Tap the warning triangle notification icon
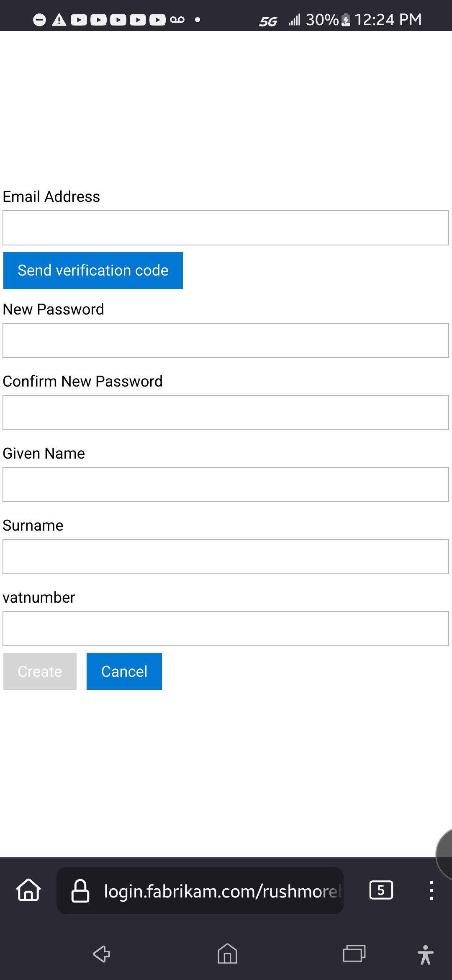 59,20
